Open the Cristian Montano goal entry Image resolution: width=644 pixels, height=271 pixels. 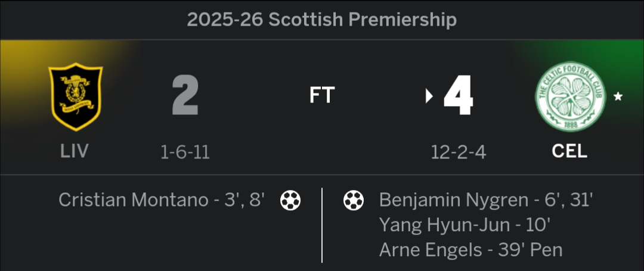coord(161,200)
